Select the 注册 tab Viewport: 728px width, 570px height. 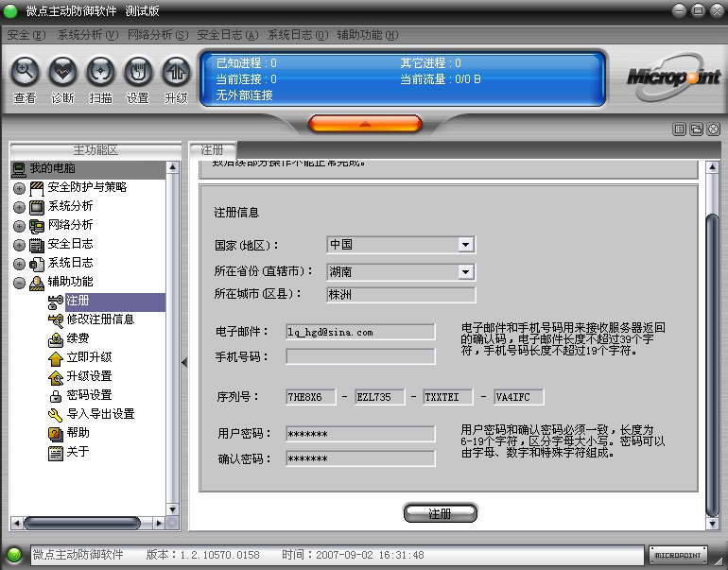pyautogui.click(x=213, y=150)
